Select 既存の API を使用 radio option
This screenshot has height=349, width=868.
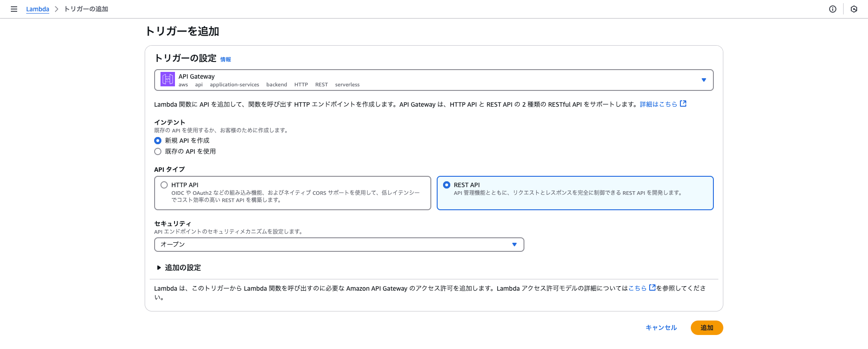pyautogui.click(x=158, y=151)
